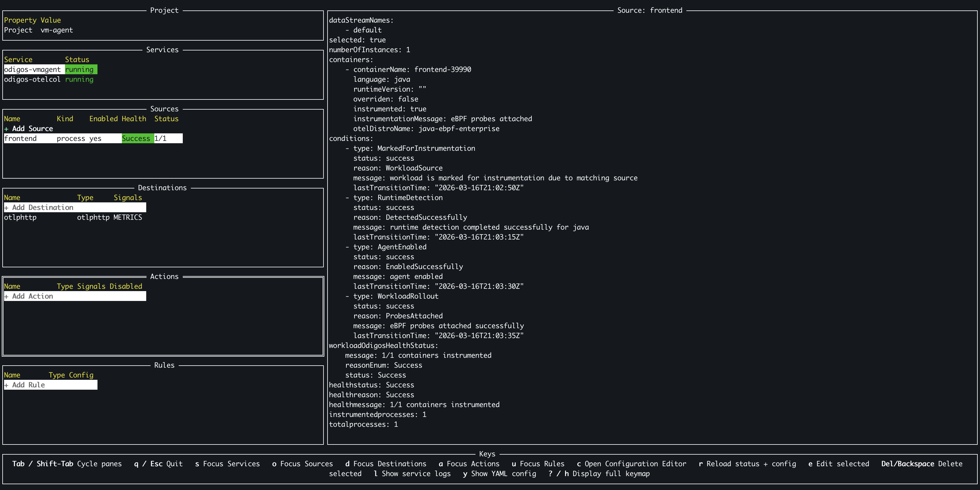Click running status of odigos-vmagent
The width and height of the screenshot is (980, 490).
click(79, 70)
